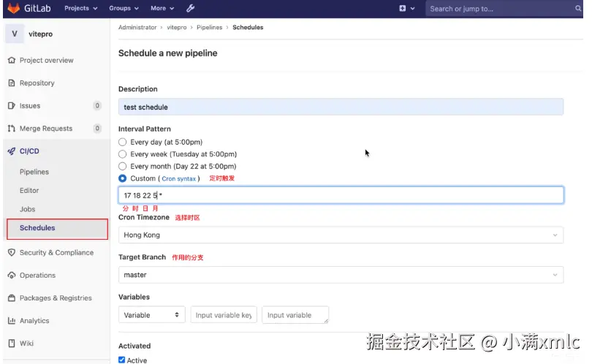The image size is (592, 364).
Task: Click the Issues sidebar icon
Action: (x=12, y=106)
